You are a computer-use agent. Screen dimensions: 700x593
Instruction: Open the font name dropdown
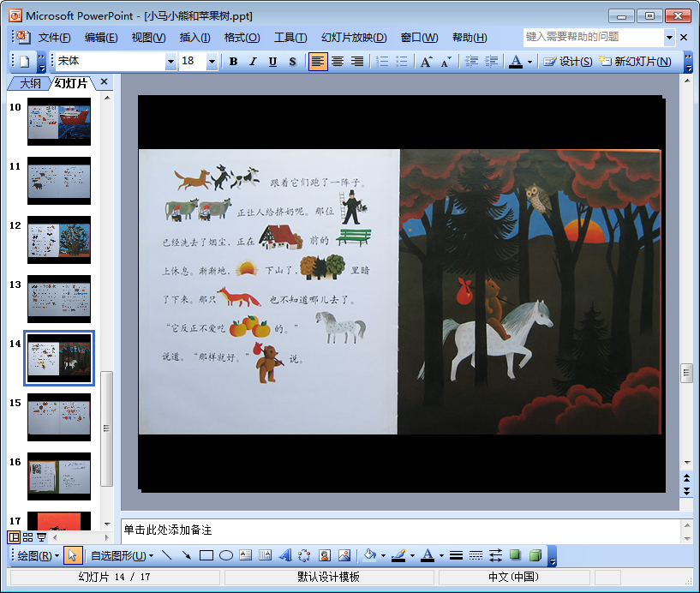(x=171, y=62)
